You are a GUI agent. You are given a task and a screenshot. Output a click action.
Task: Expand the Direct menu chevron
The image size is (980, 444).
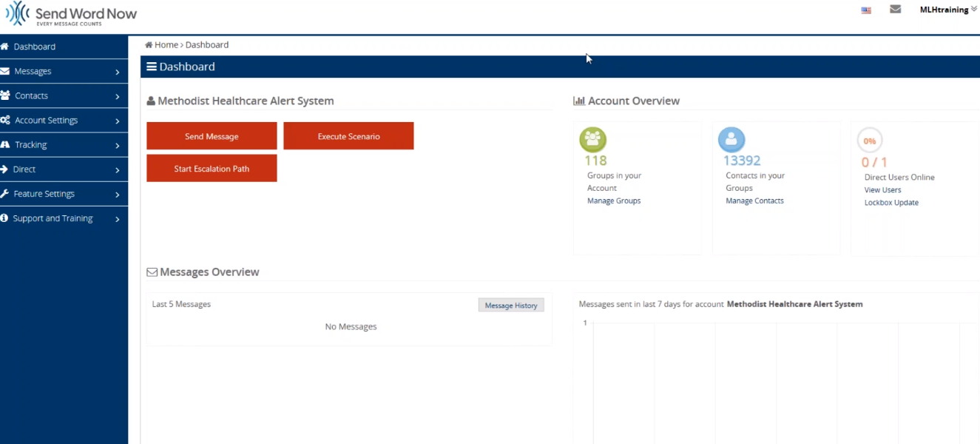tap(118, 169)
